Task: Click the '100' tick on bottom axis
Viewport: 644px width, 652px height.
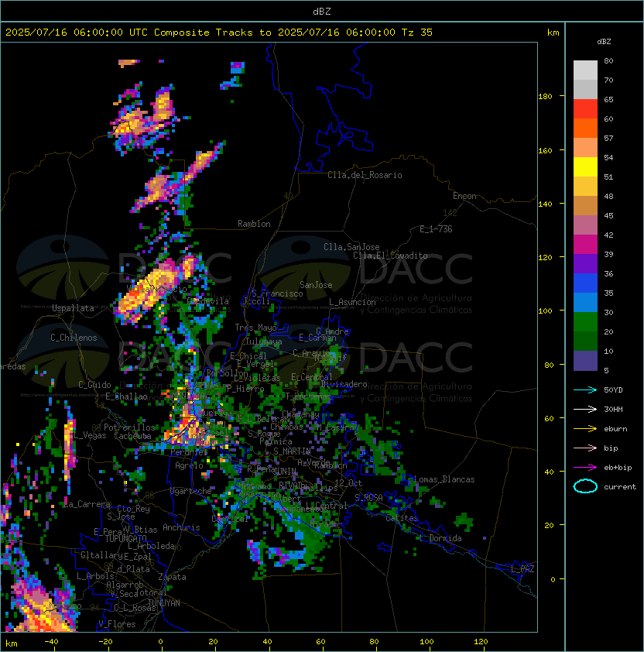Action: click(426, 642)
